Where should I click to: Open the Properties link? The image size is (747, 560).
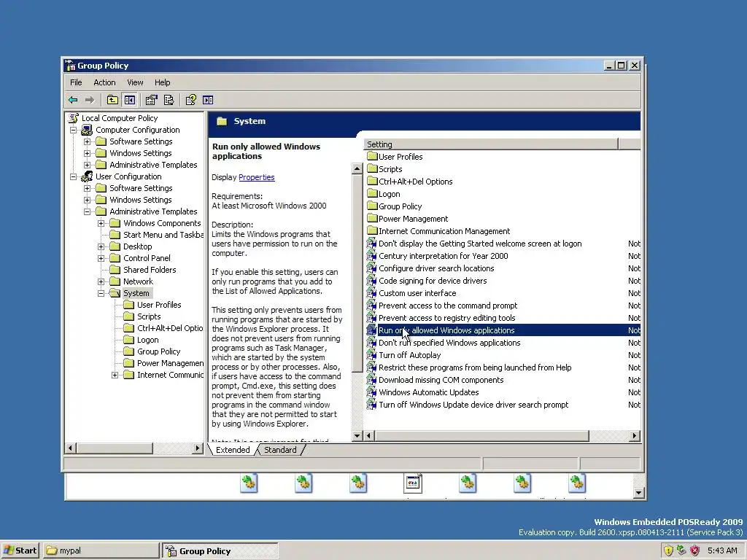click(256, 177)
